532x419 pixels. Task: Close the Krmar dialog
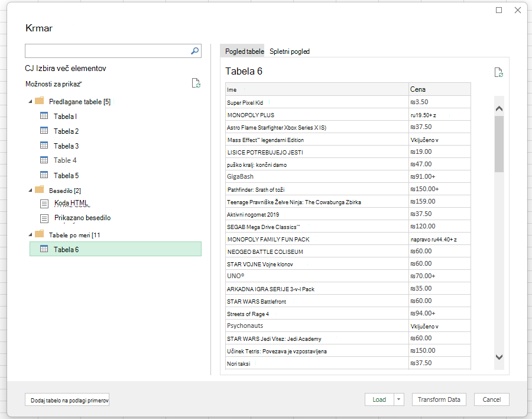(518, 10)
